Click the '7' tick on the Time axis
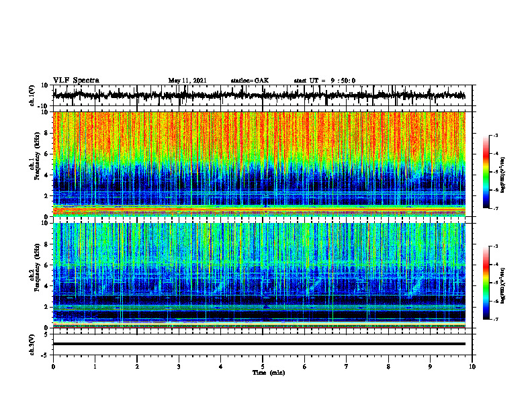 click(347, 367)
